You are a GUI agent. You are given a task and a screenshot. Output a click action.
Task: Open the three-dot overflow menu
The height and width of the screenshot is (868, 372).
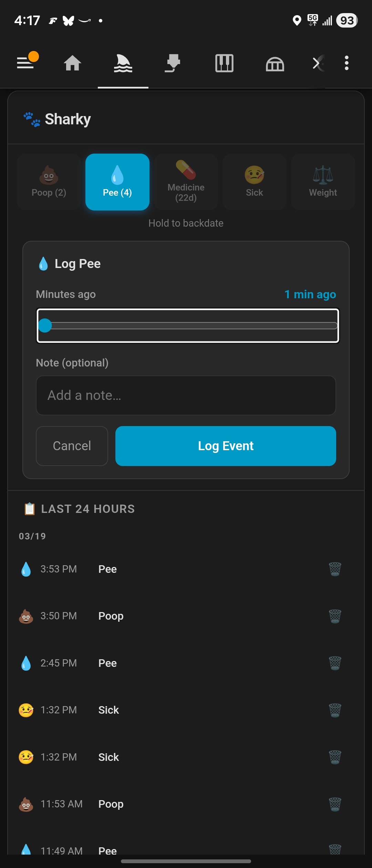[347, 63]
